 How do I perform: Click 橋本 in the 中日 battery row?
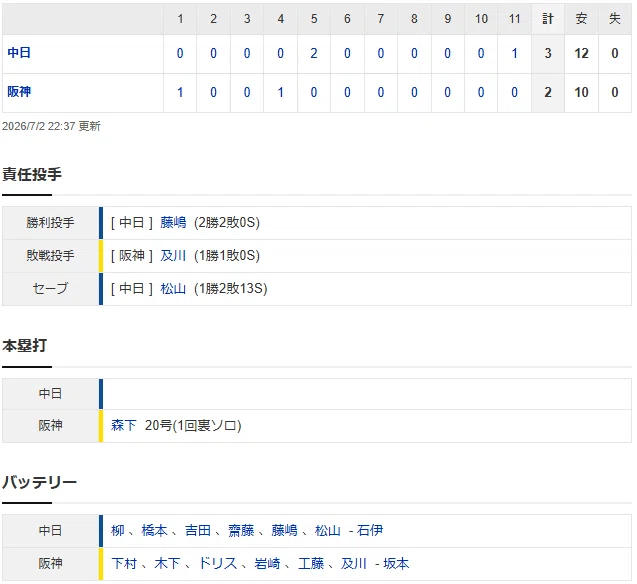coord(154,530)
